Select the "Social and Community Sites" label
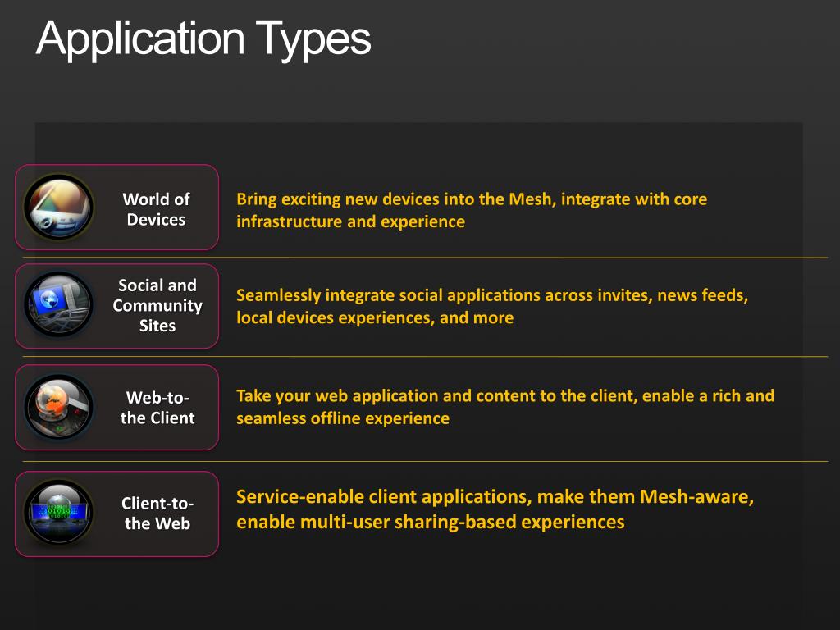The width and height of the screenshot is (840, 630). tap(157, 305)
